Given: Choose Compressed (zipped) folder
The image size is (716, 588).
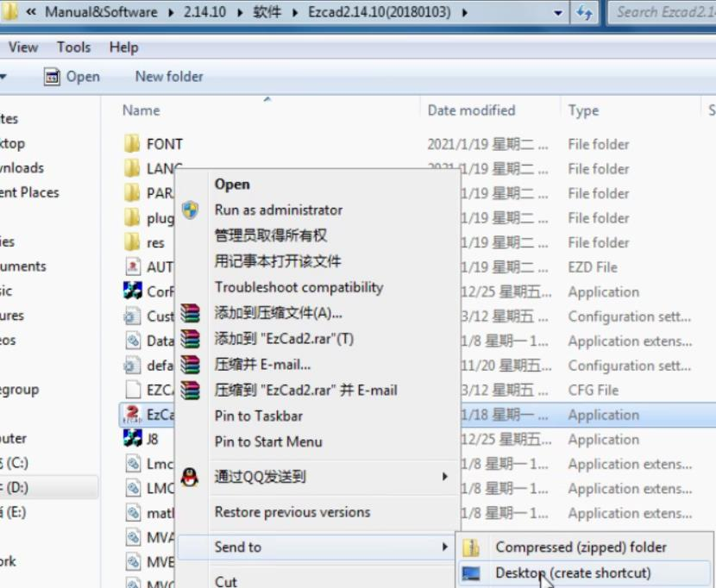Looking at the screenshot, I should (x=581, y=547).
